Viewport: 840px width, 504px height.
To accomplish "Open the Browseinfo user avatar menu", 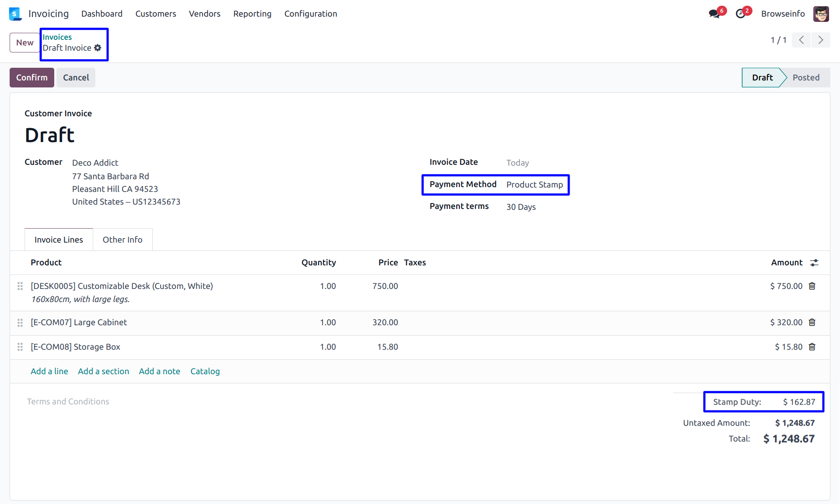I will [x=821, y=14].
